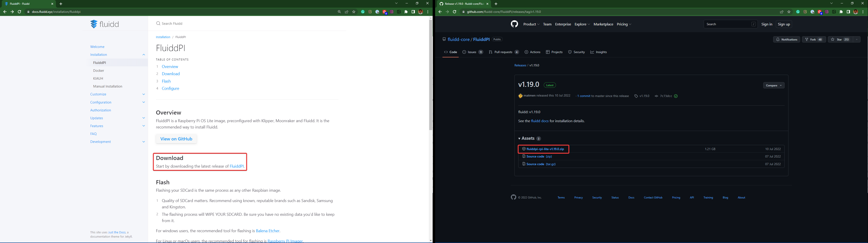Open Grammarly extension in Fluidd docs window
This screenshot has height=243, width=868.
click(363, 12)
